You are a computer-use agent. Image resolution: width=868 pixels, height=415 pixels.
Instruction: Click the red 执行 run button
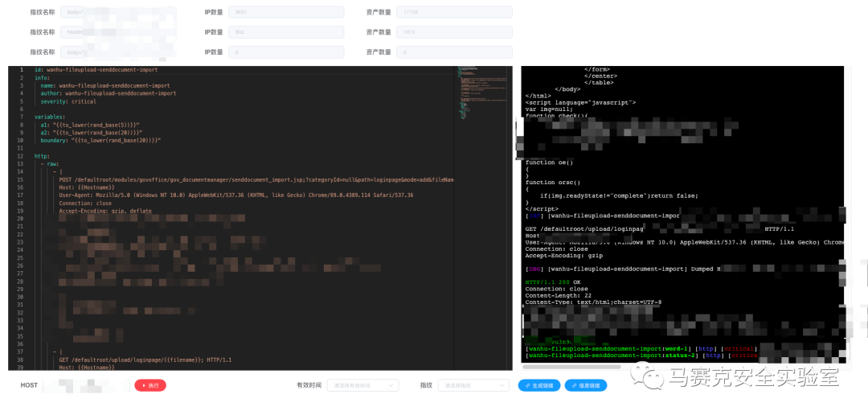pyautogui.click(x=150, y=385)
